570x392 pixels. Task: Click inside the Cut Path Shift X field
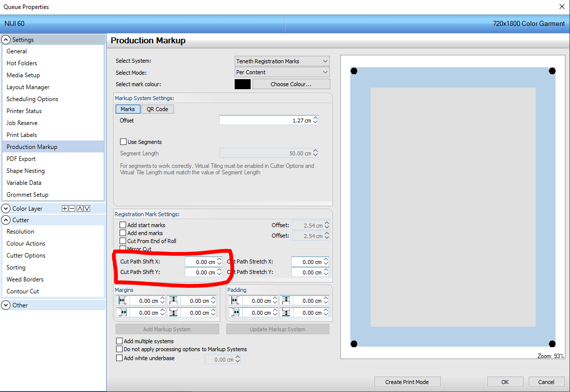[202, 261]
